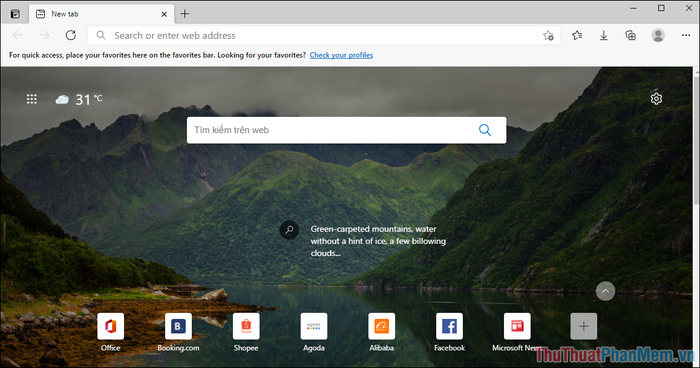Image resolution: width=700 pixels, height=368 pixels.
Task: Open the user profile avatar
Action: click(x=658, y=35)
